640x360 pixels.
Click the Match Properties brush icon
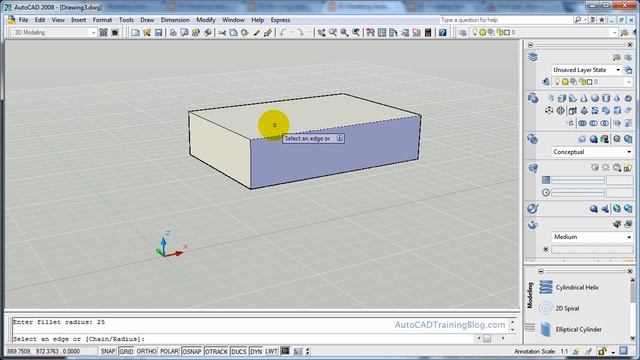(x=256, y=33)
